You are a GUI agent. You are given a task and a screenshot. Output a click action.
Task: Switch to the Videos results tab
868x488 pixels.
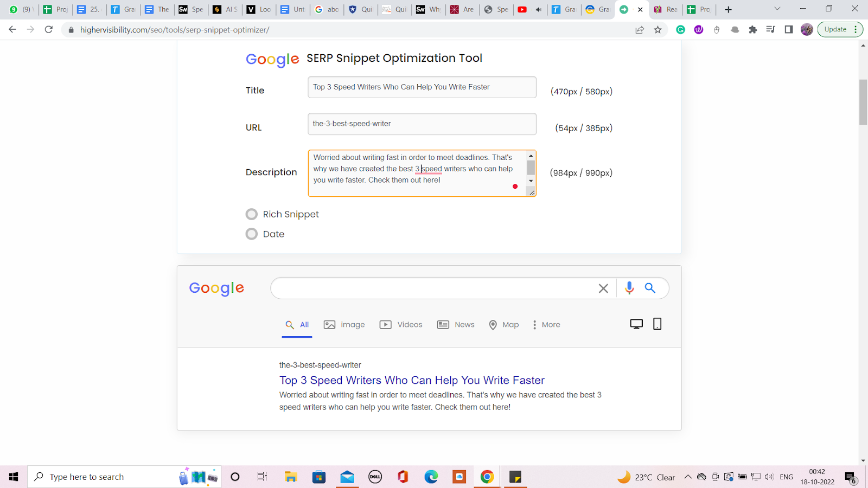point(400,324)
